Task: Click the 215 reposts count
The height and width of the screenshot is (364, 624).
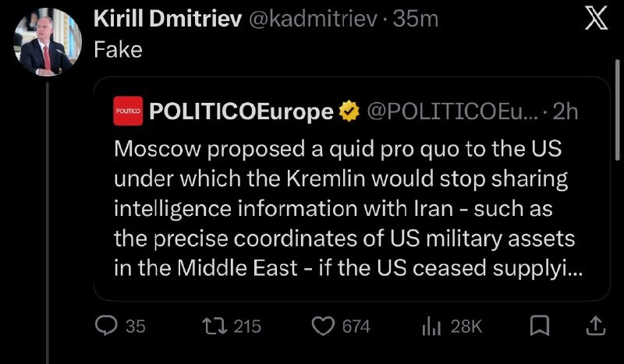Action: coord(246,326)
